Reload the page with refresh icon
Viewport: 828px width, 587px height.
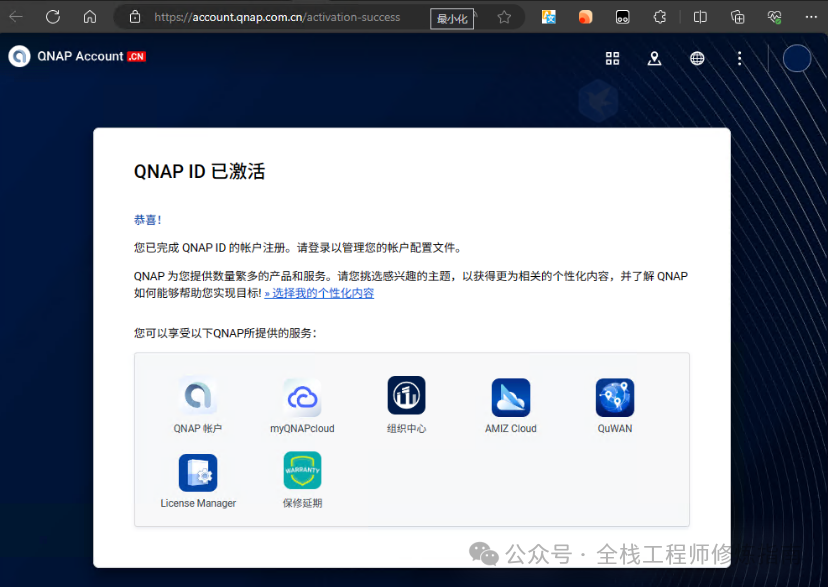pyautogui.click(x=53, y=17)
